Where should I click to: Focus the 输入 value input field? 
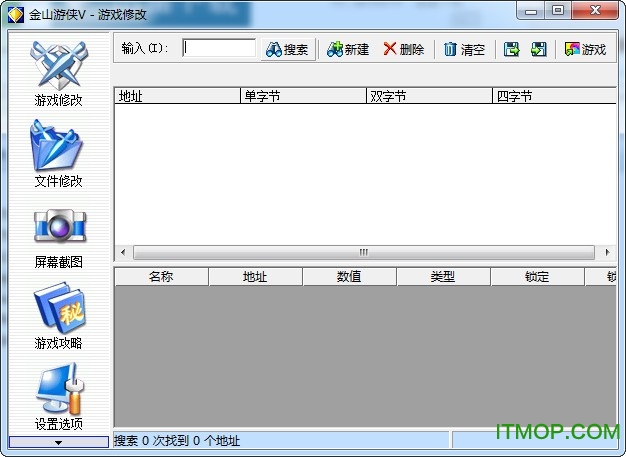point(219,48)
